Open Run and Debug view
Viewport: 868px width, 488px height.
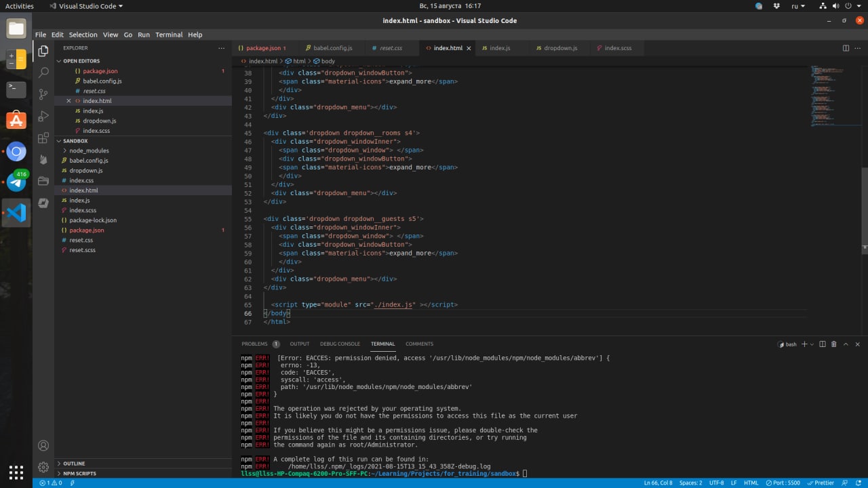click(43, 116)
